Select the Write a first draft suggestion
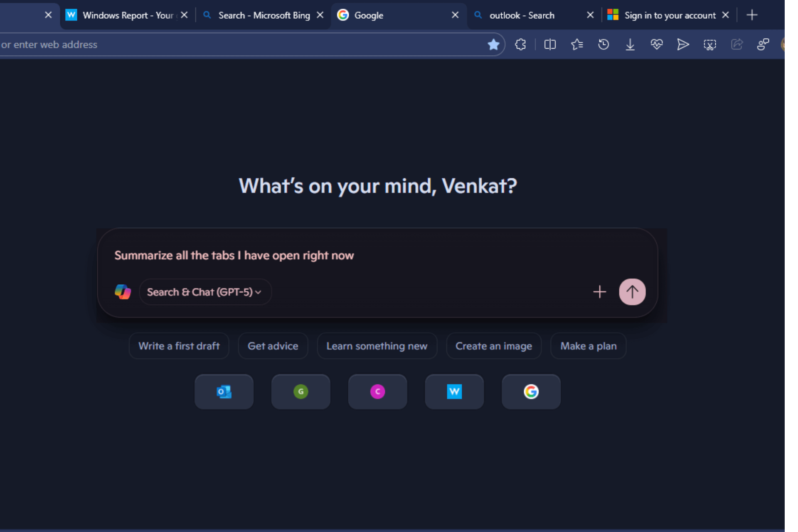The image size is (798, 532). (x=179, y=346)
